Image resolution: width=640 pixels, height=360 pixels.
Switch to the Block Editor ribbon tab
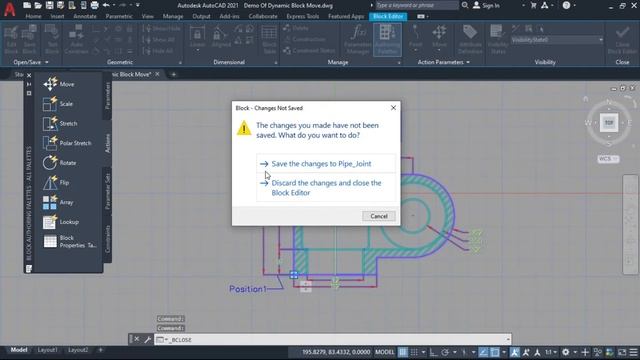[x=388, y=16]
